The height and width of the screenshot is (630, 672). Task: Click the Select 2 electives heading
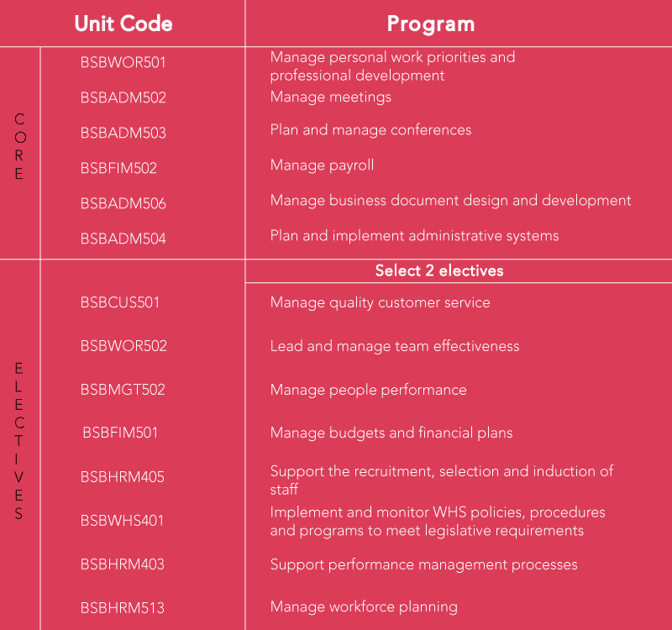click(439, 270)
